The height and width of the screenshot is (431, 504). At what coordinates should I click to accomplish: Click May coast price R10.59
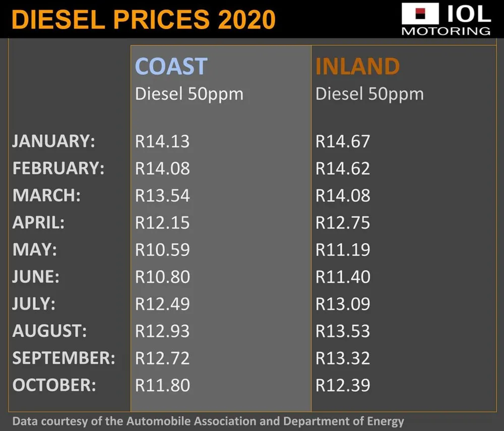tap(162, 250)
